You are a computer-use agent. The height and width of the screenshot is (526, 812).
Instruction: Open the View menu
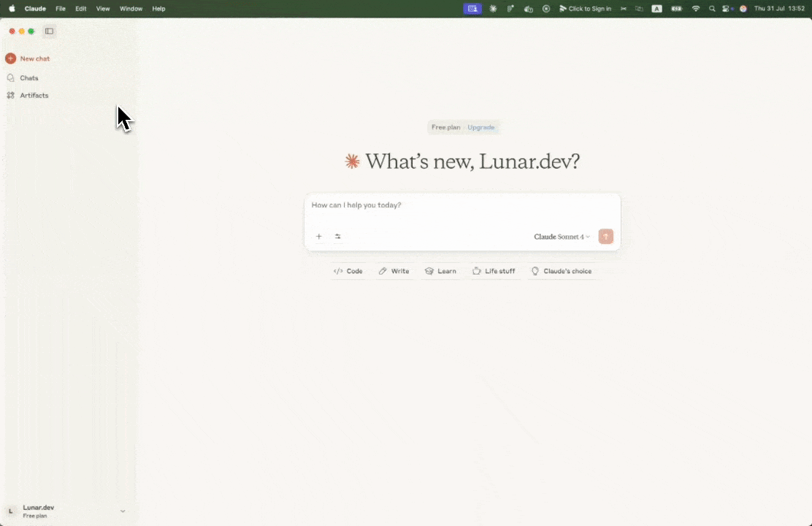pos(103,9)
